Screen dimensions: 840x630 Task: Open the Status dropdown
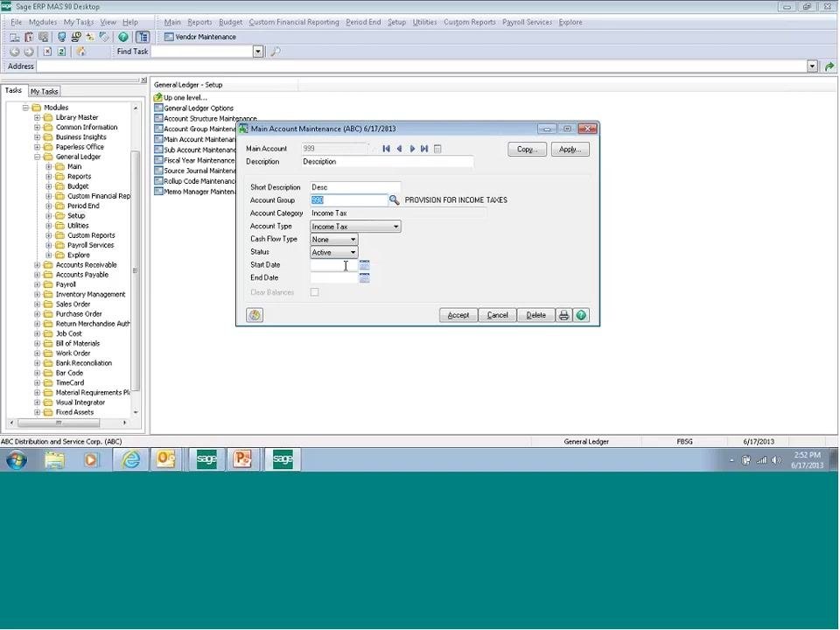[x=353, y=252]
